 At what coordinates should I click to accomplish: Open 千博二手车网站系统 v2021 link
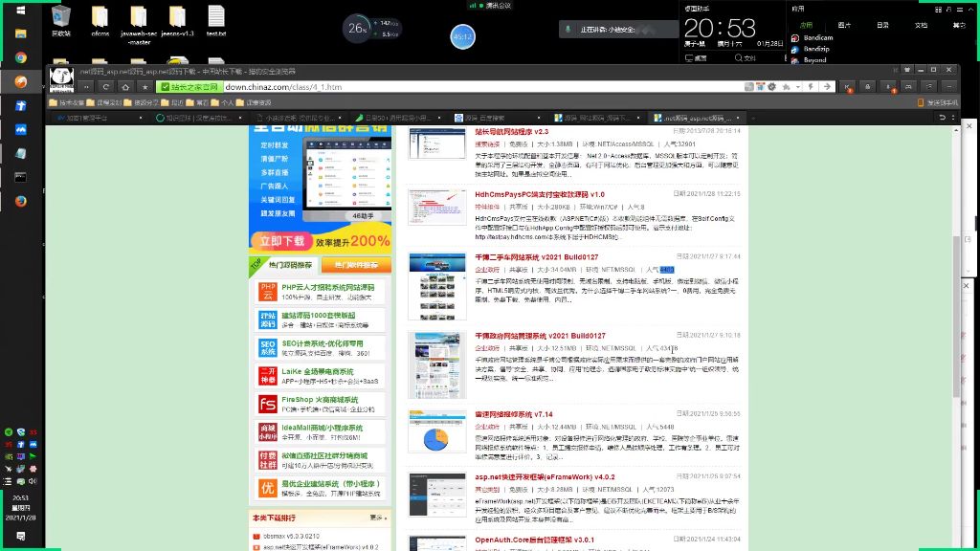tap(536, 256)
